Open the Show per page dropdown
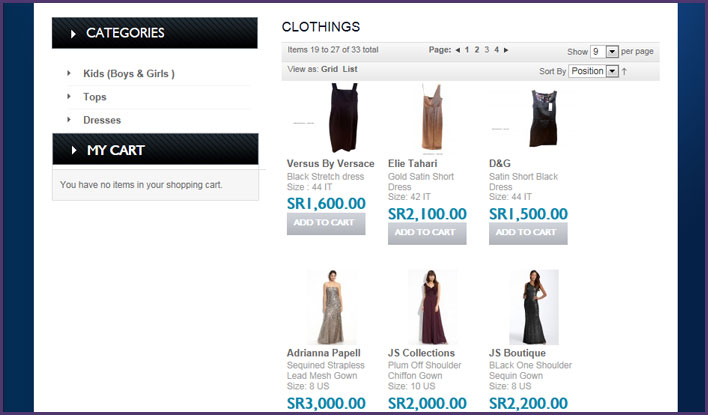 coord(604,51)
